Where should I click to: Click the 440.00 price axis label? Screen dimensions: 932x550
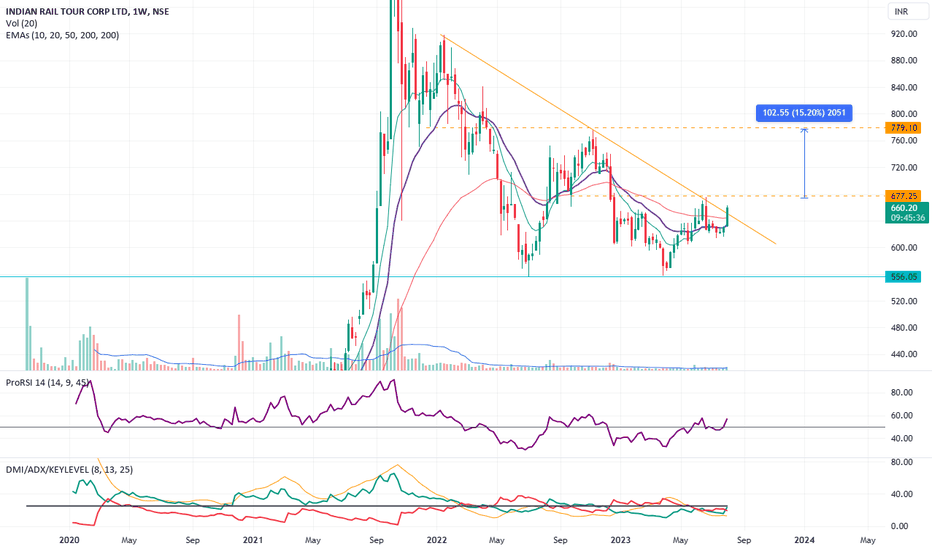coord(903,354)
